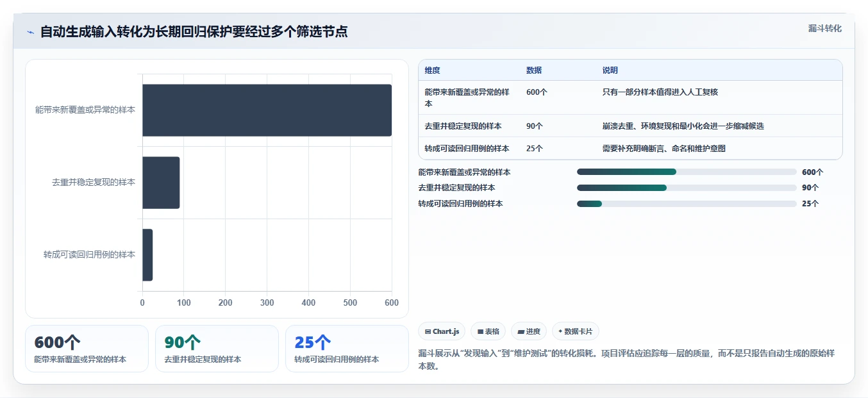Viewport: 868px width, 398px height.
Task: Click the note 需要补充明确断言、命名和维护意图
Action: (664, 149)
